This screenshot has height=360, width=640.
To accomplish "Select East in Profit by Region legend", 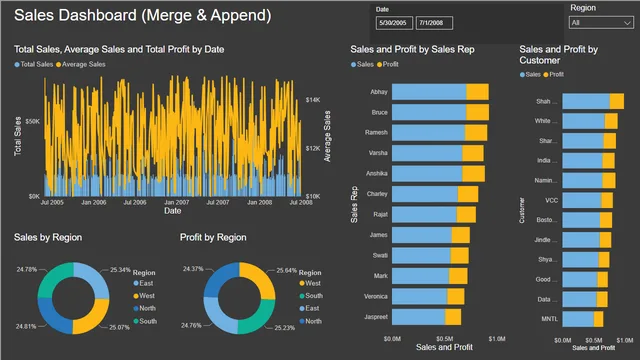I will [309, 308].
